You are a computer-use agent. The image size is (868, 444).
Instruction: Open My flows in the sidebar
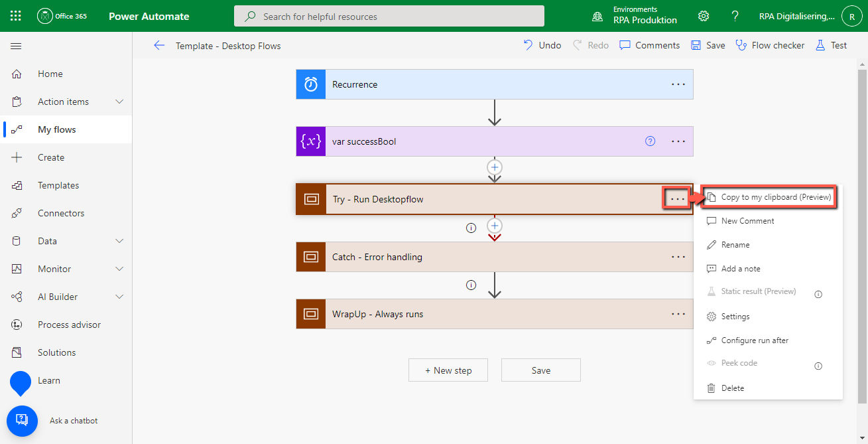[x=66, y=129]
